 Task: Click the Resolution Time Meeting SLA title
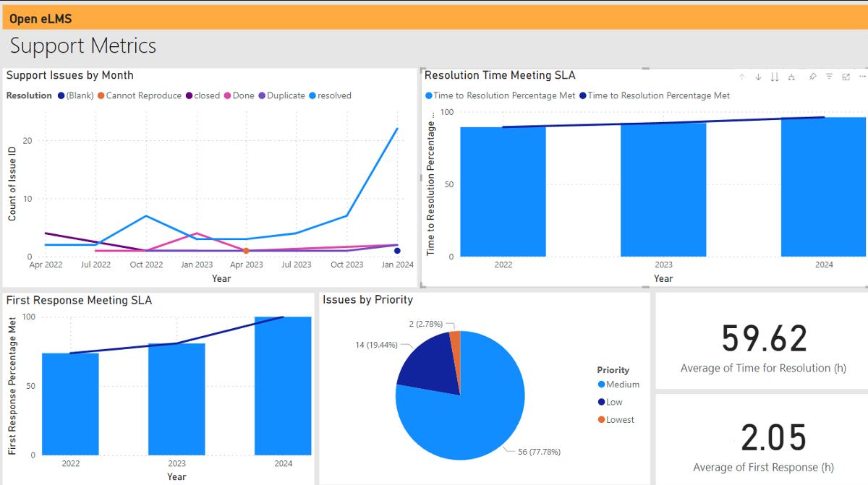click(500, 75)
